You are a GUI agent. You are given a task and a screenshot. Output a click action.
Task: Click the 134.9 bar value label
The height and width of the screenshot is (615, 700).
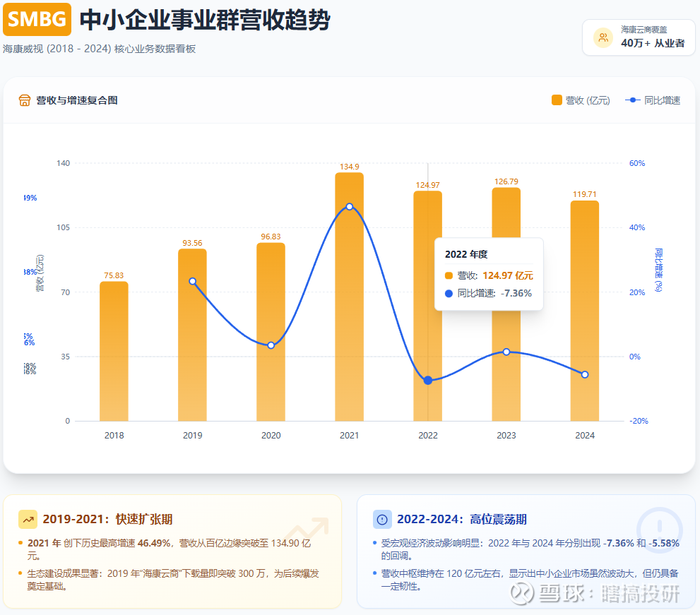350,167
